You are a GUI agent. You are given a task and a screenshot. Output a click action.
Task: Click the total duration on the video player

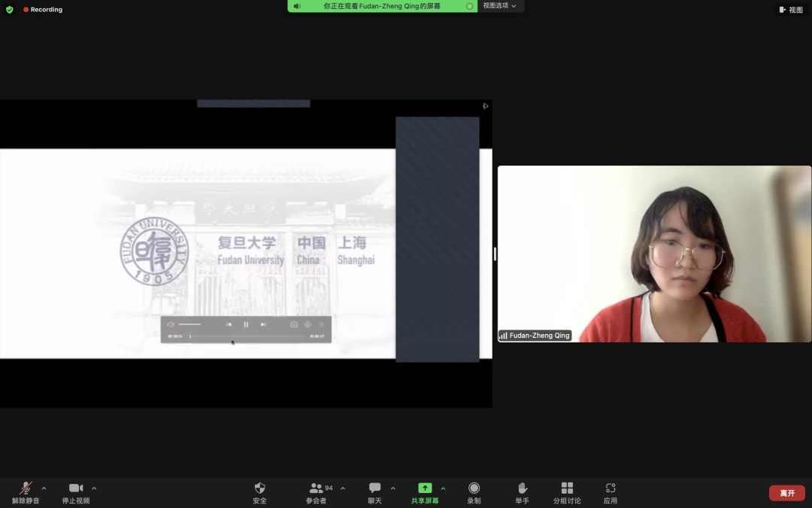pos(317,336)
